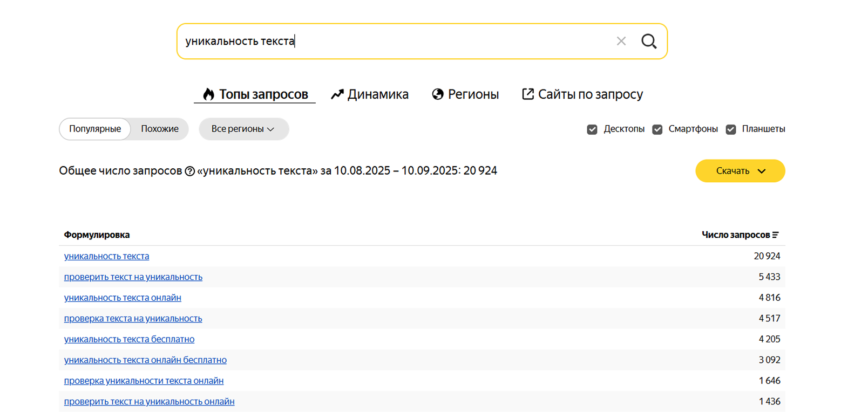868x413 pixels.
Task: Click the sort icon beside Число запросов
Action: (x=776, y=235)
